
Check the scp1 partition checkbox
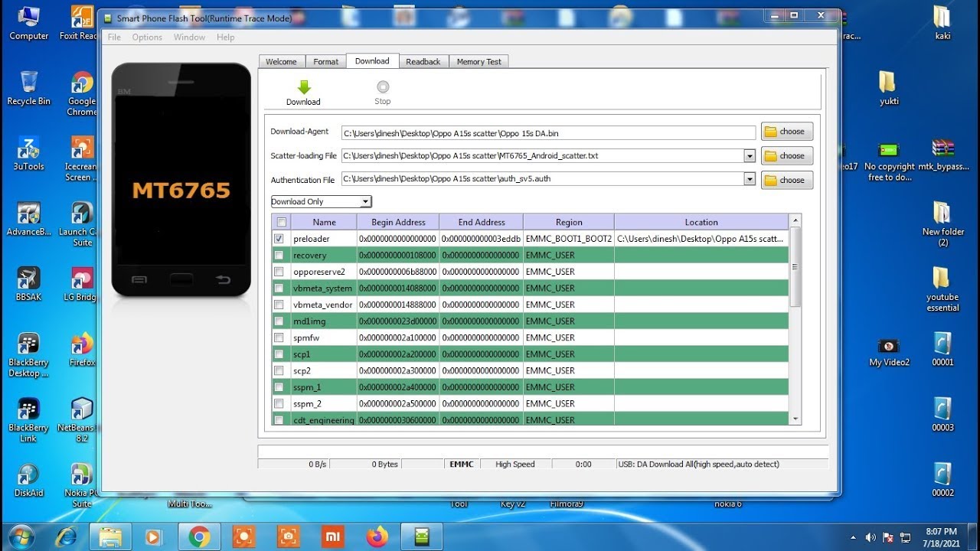click(x=279, y=354)
